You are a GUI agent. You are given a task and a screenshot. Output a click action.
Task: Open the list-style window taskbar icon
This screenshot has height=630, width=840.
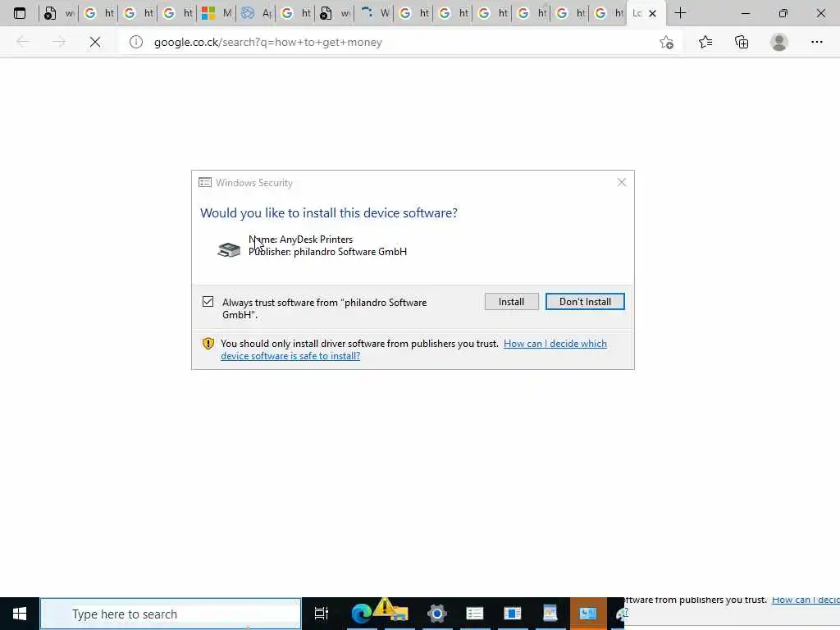click(x=475, y=614)
